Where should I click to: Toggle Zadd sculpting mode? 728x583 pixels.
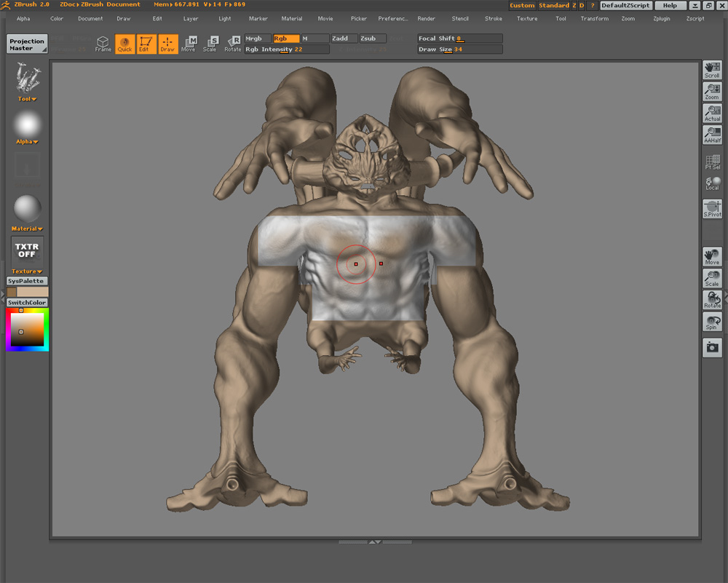(342, 38)
